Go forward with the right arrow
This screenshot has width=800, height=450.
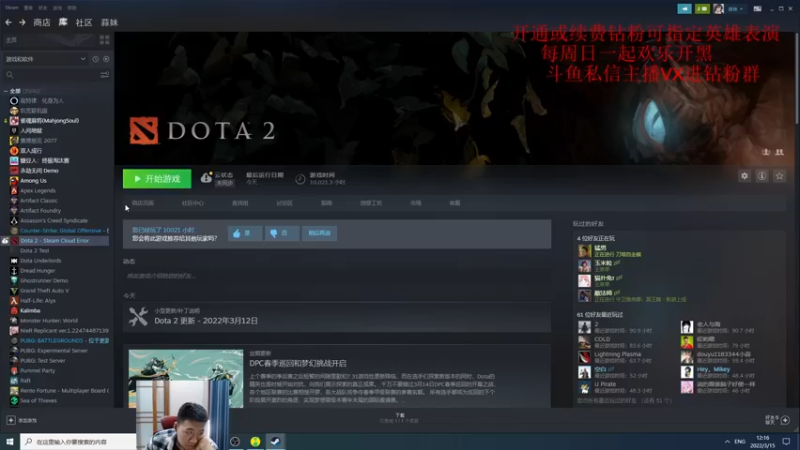22,22
